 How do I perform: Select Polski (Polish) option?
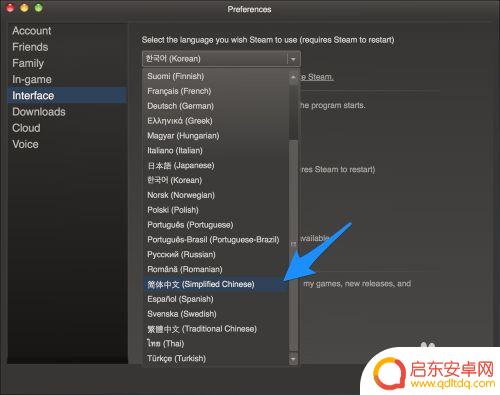[x=216, y=210]
